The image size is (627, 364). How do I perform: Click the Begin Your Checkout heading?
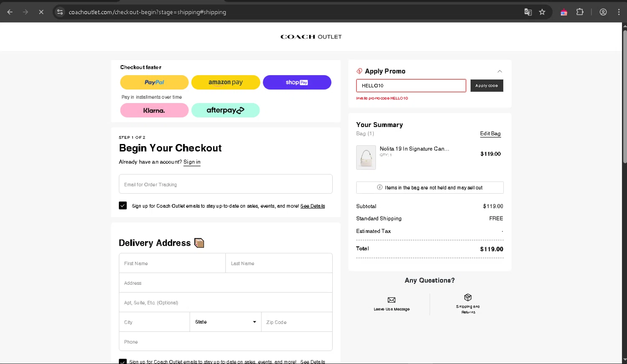click(170, 148)
